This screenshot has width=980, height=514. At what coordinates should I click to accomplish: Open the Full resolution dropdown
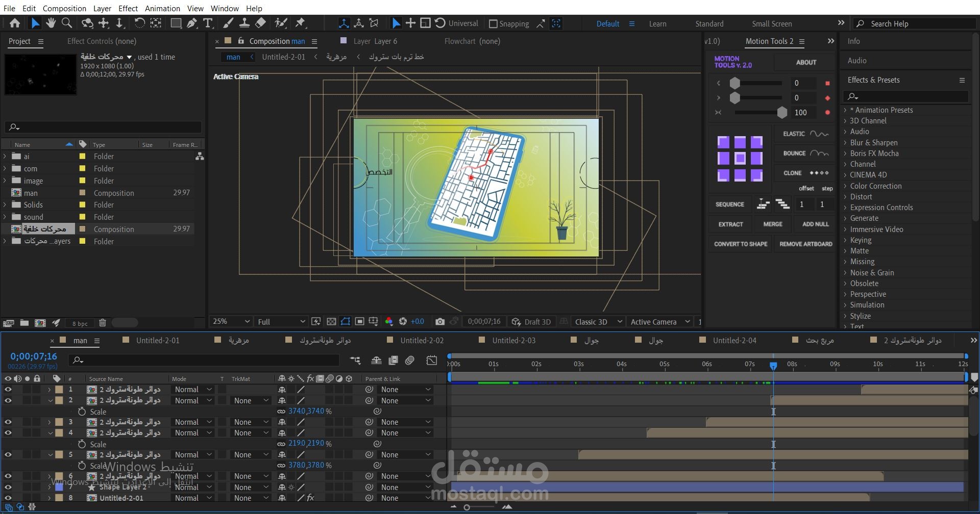click(x=281, y=322)
